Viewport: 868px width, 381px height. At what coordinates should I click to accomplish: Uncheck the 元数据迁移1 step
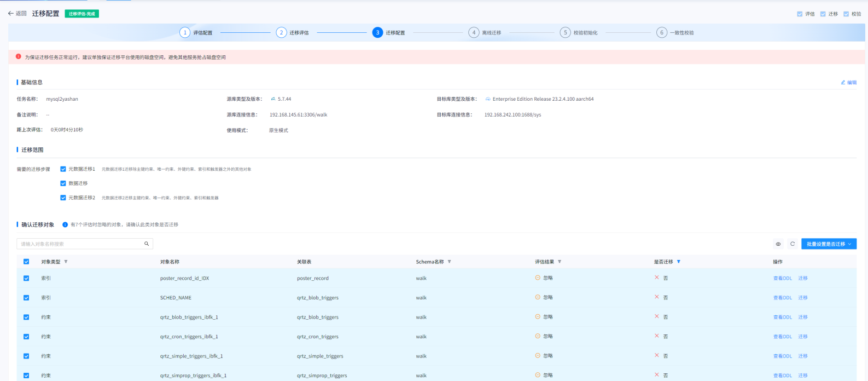click(63, 169)
